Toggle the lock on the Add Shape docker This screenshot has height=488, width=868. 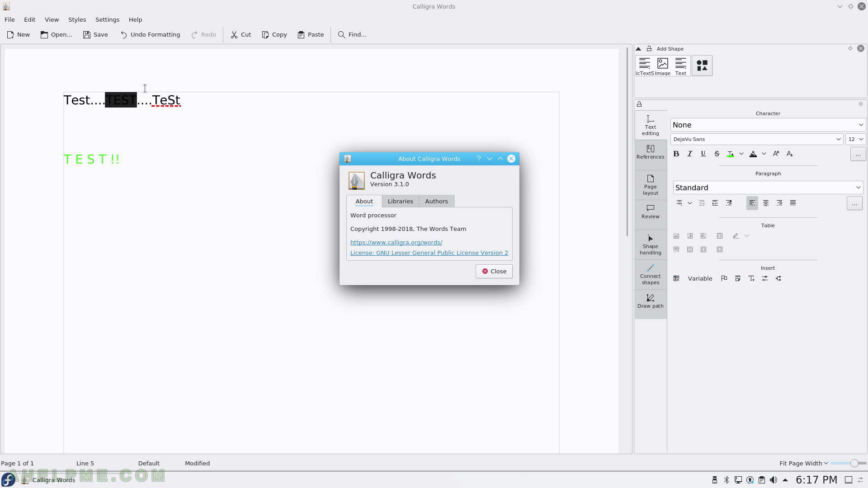click(649, 49)
